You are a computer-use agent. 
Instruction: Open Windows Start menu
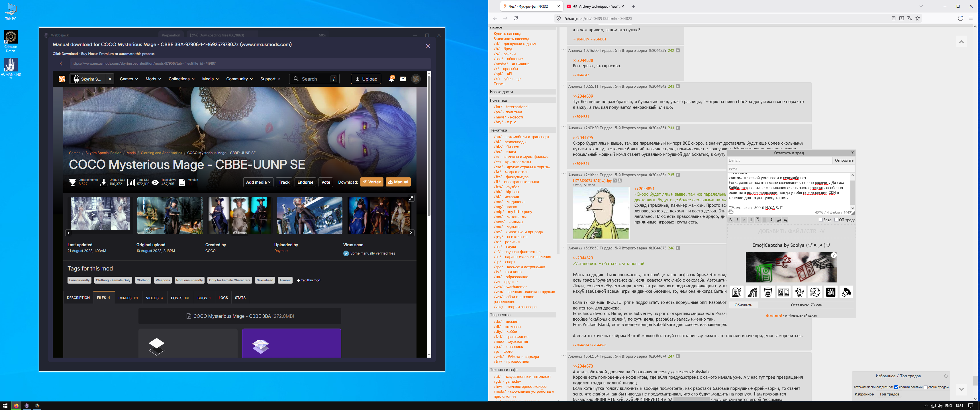click(x=5, y=405)
